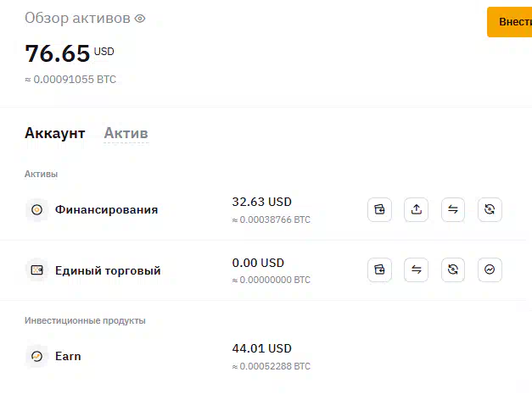The height and width of the screenshot is (400, 532).
Task: Click the Единый торговый account card icon
Action: 36,270
